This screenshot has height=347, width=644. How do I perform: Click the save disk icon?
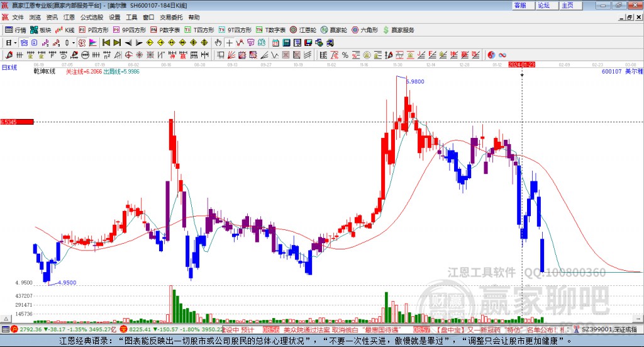pos(308,43)
